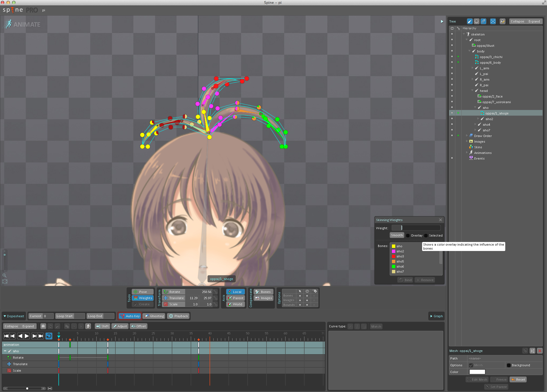Select Local axis mode
Screen dimensions: 547x392
pyautogui.click(x=235, y=292)
